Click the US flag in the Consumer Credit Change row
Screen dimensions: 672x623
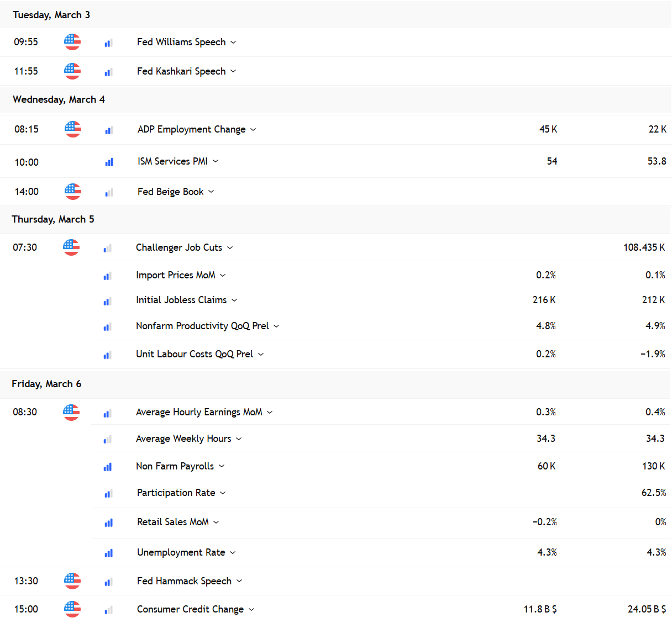(x=72, y=609)
